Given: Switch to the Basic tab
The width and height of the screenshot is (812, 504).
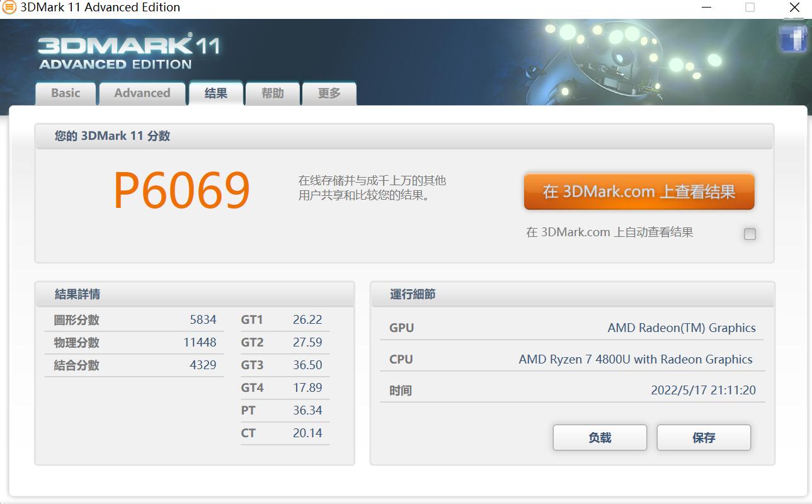Looking at the screenshot, I should point(66,93).
